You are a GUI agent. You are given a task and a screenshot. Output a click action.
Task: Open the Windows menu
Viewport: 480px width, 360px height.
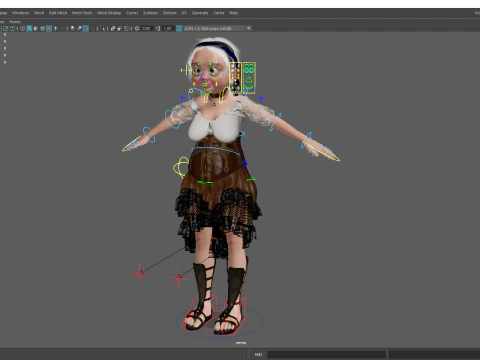click(x=20, y=13)
